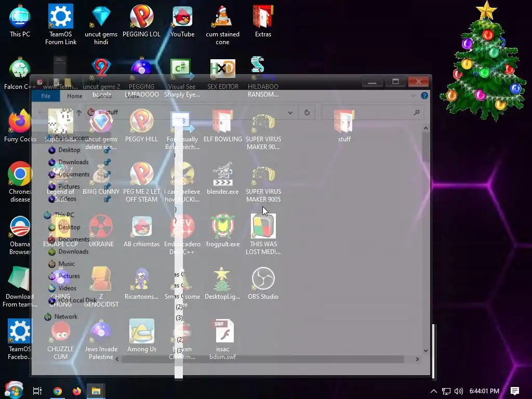Image resolution: width=532 pixels, height=399 pixels.
Task: Open the File tab in Explorer
Action: 46,96
